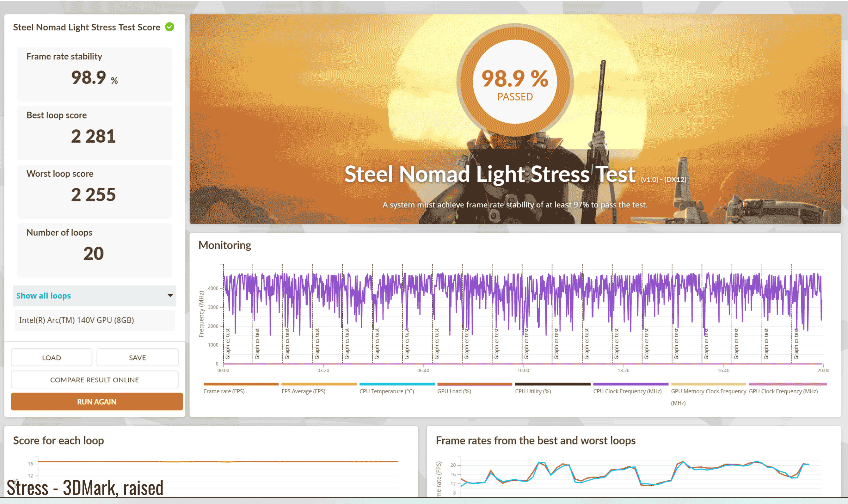The width and height of the screenshot is (848, 504).
Task: Click the green validation checkmark icon
Action: point(169,27)
